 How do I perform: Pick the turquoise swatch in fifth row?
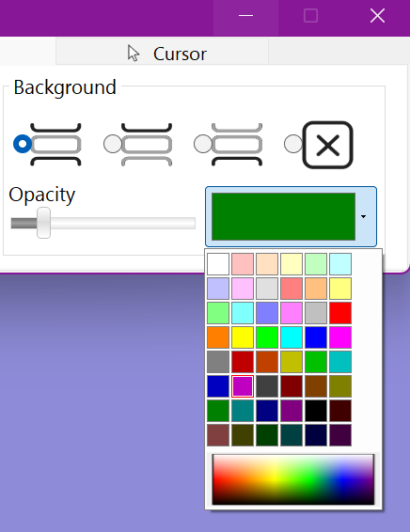point(340,362)
